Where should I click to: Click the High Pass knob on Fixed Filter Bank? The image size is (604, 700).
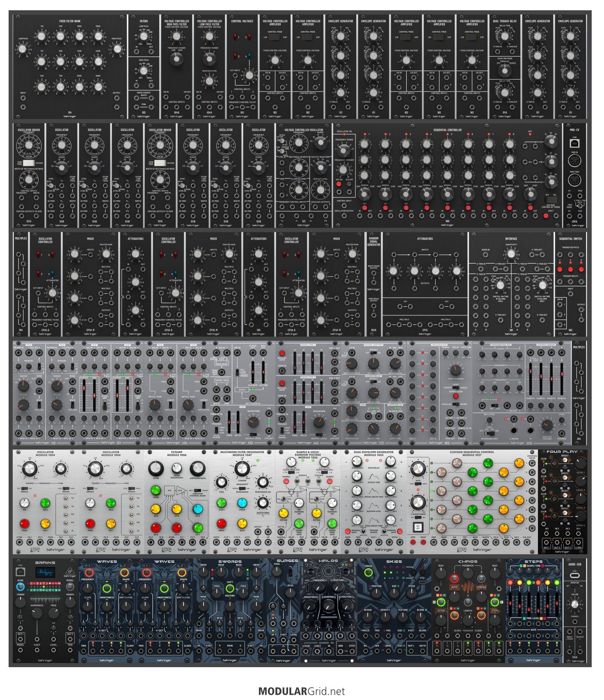click(117, 49)
